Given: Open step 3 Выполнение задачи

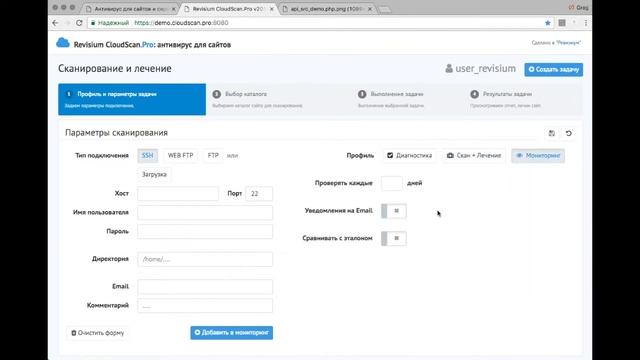Looking at the screenshot, I should click(408, 99).
